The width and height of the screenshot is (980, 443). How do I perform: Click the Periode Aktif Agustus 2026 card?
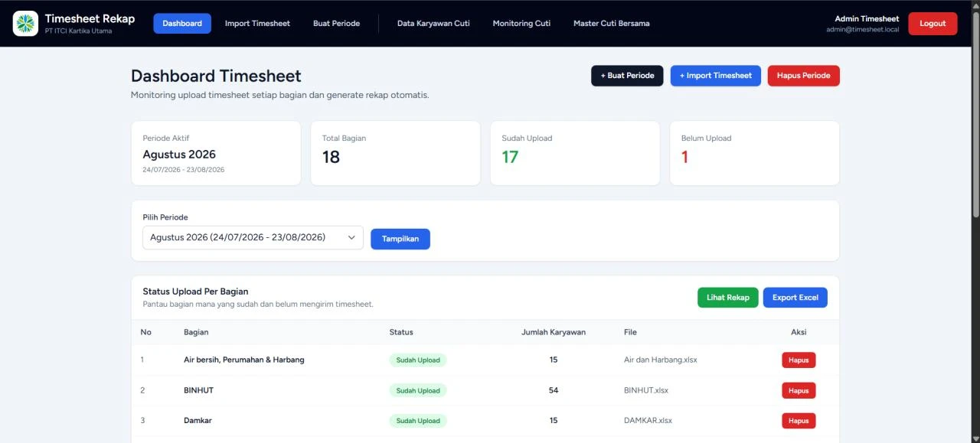click(x=216, y=153)
